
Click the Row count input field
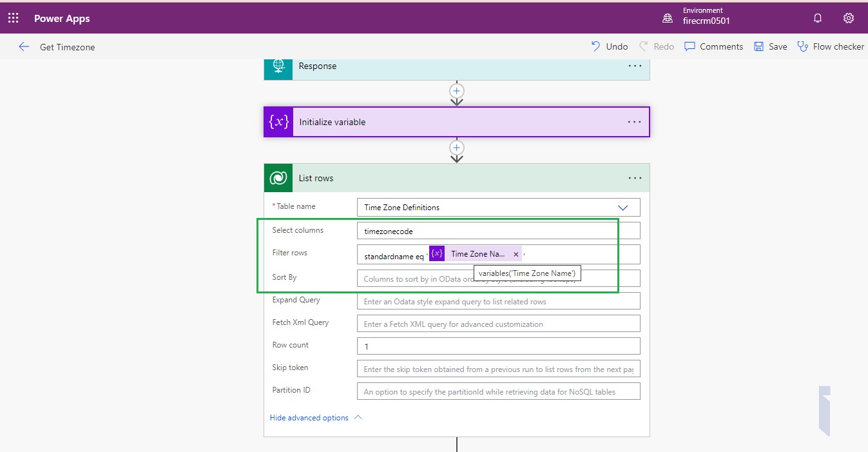coord(498,346)
